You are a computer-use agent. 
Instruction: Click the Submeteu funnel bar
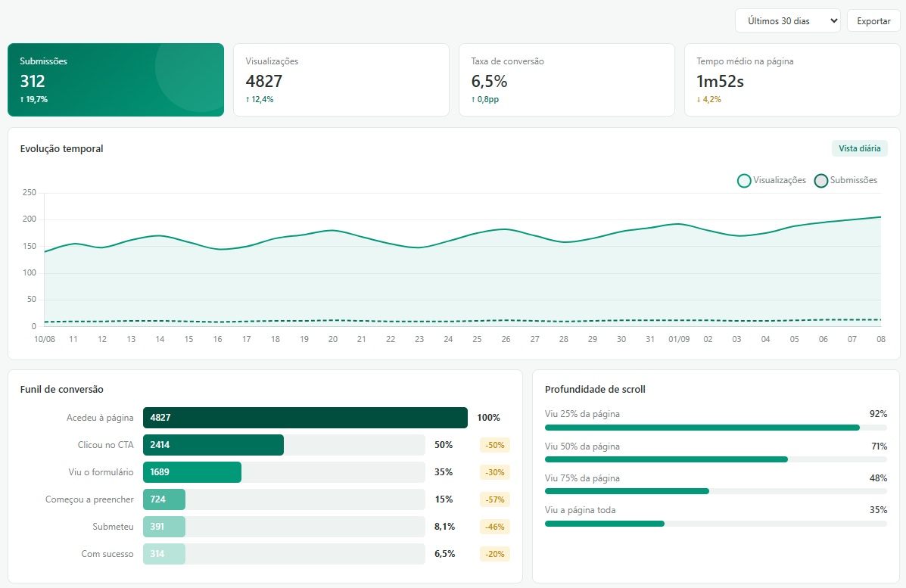coord(164,526)
